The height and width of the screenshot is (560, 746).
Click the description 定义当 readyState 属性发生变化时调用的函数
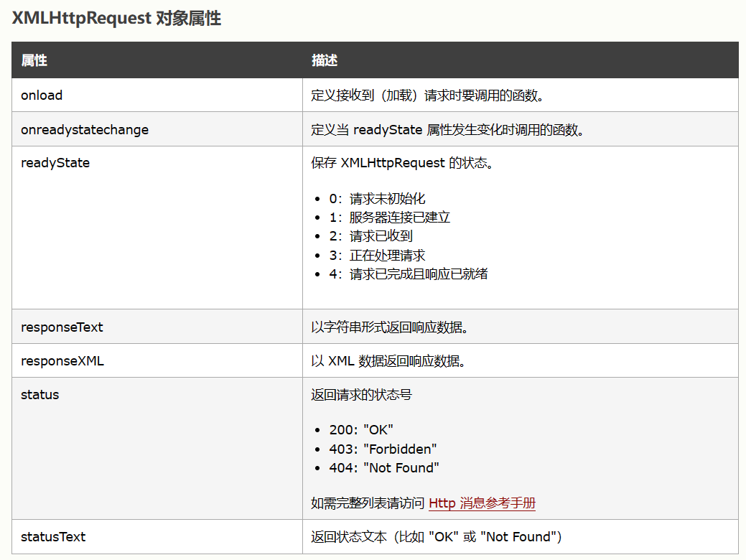pyautogui.click(x=447, y=129)
